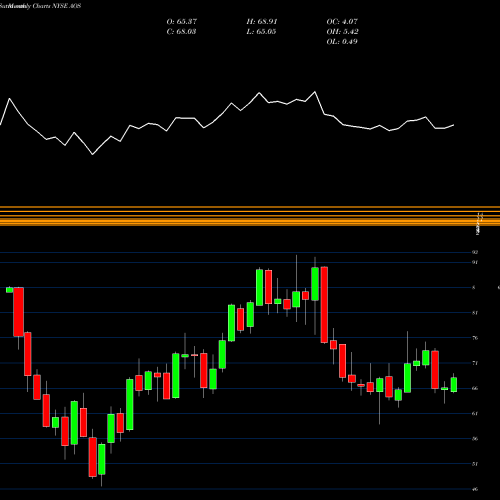Click the 'OC: 4.07' value

tap(342, 22)
